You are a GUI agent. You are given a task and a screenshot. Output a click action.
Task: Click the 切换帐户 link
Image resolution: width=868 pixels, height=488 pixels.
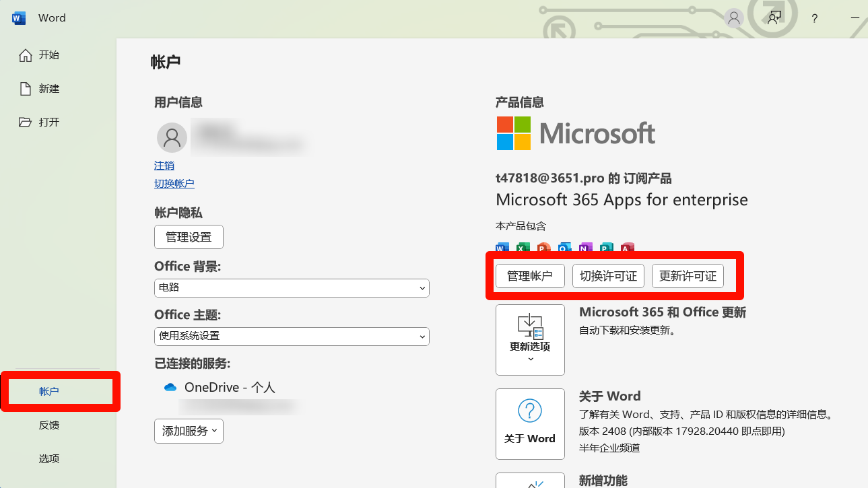coord(174,184)
